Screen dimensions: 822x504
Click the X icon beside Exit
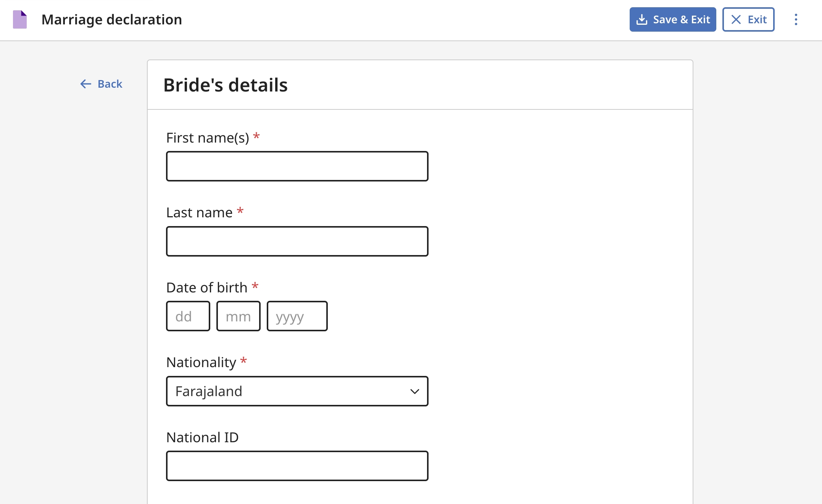click(x=736, y=19)
